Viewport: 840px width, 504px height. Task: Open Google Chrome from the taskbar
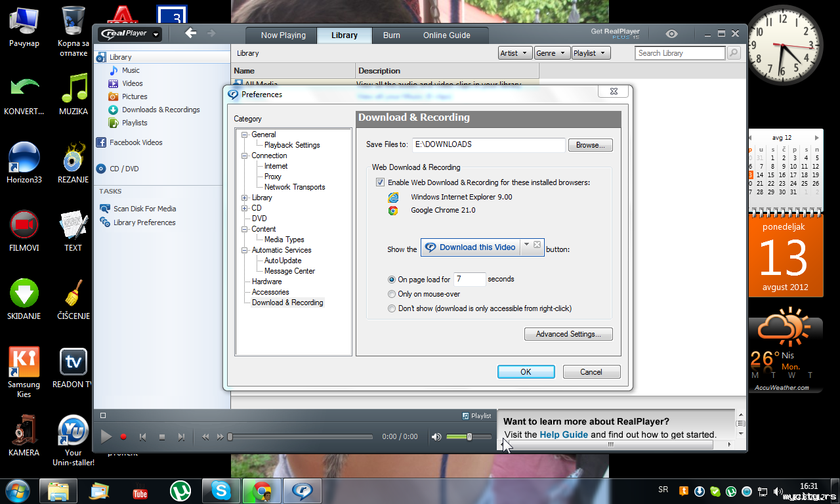pos(262,491)
